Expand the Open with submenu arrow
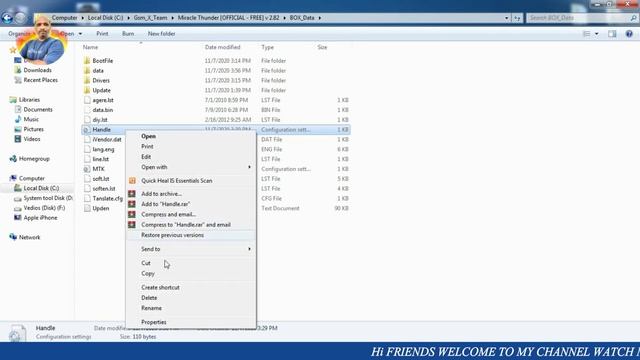Image resolution: width=640 pixels, height=360 pixels. coord(249,167)
